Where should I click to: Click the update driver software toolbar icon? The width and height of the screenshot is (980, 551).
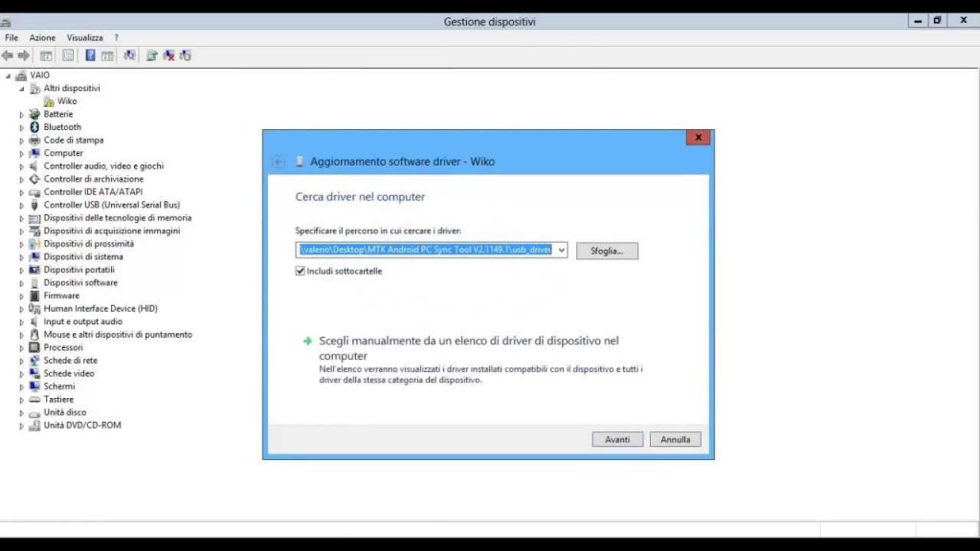point(151,55)
